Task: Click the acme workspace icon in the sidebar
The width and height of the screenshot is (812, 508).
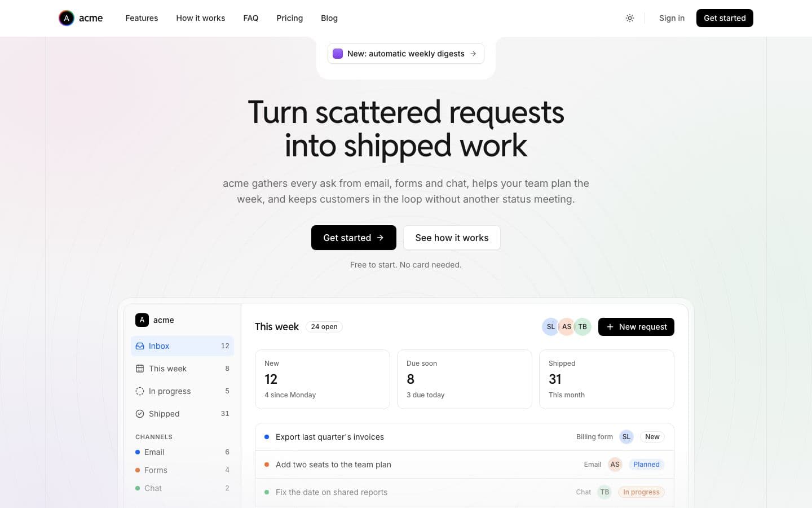Action: coord(142,320)
